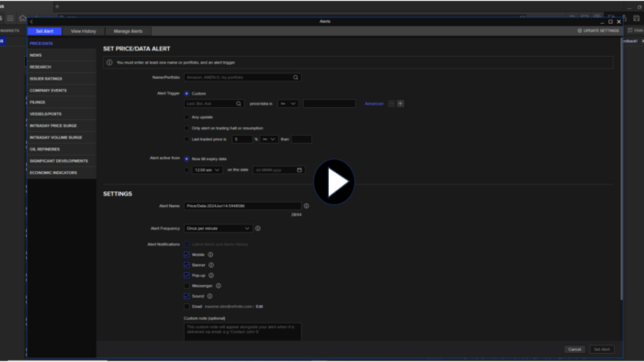Click the Update Settings gear icon
The height and width of the screenshot is (362, 644).
(x=579, y=31)
